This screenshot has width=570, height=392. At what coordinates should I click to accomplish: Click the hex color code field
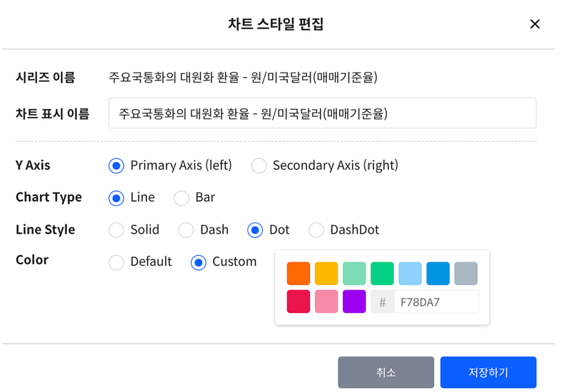(436, 302)
